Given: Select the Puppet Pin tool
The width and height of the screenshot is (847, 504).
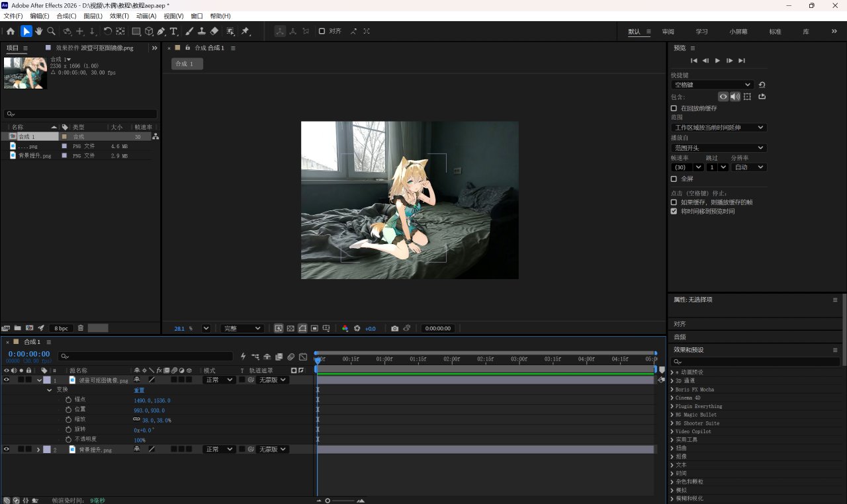Looking at the screenshot, I should tap(245, 31).
